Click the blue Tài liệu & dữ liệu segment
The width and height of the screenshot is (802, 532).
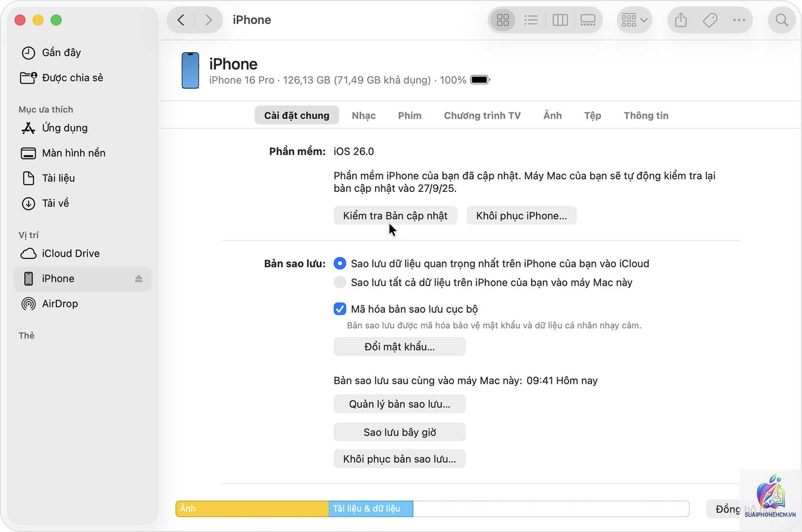click(371, 508)
